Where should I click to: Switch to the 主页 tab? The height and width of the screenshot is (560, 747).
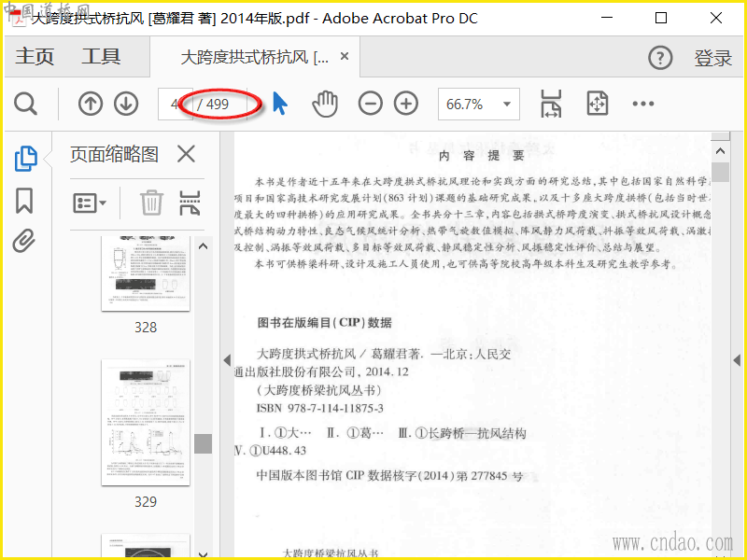click(x=35, y=57)
